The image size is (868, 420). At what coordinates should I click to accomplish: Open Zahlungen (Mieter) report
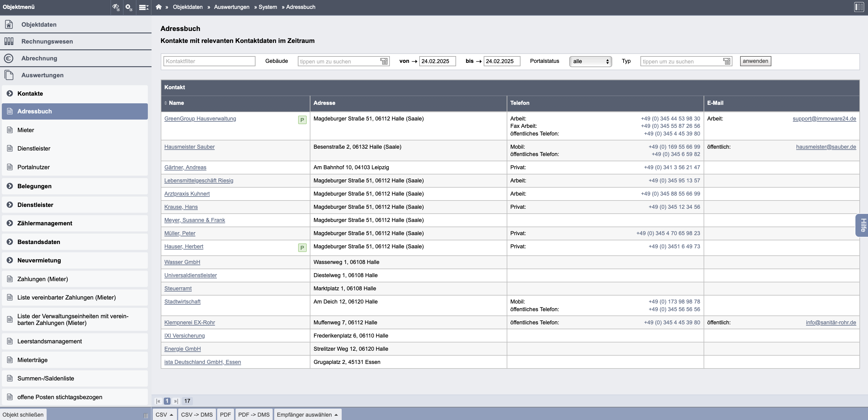75,279
